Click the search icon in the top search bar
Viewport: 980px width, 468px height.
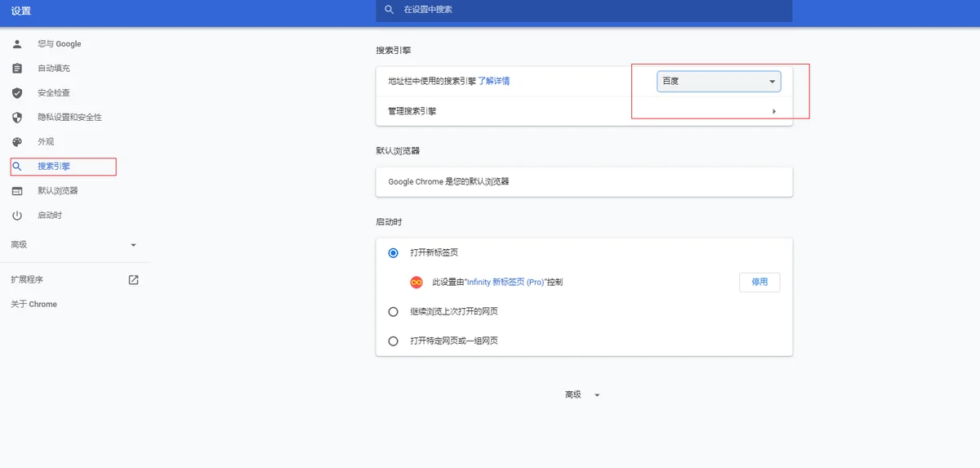click(390, 10)
